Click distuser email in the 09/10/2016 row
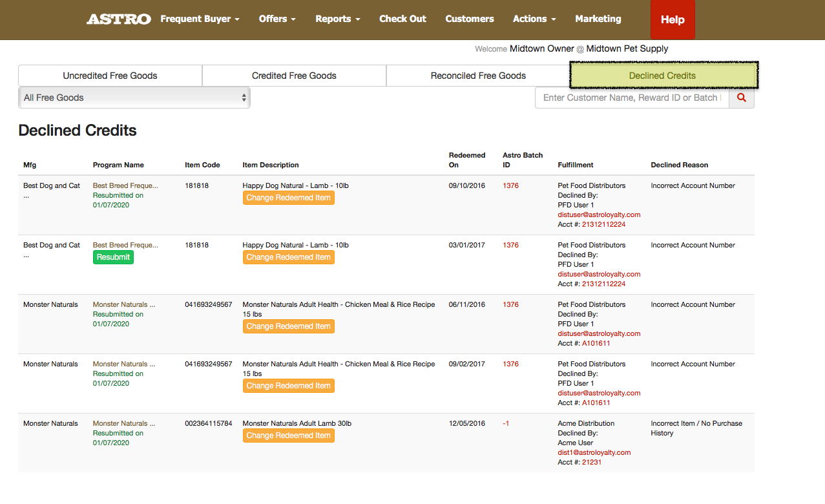 pyautogui.click(x=599, y=215)
